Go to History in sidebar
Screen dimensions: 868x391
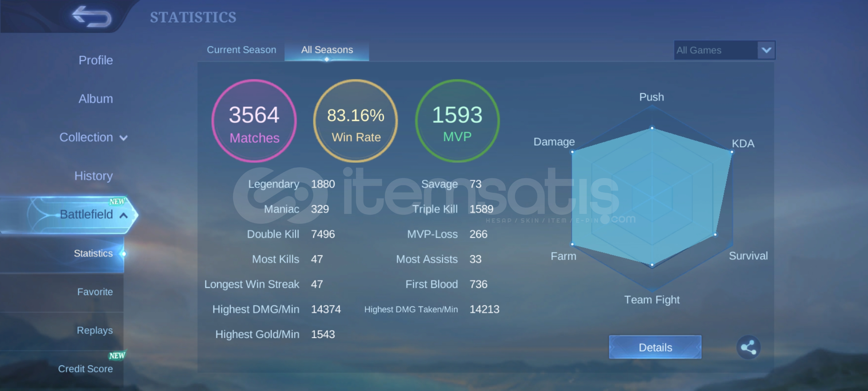click(93, 176)
